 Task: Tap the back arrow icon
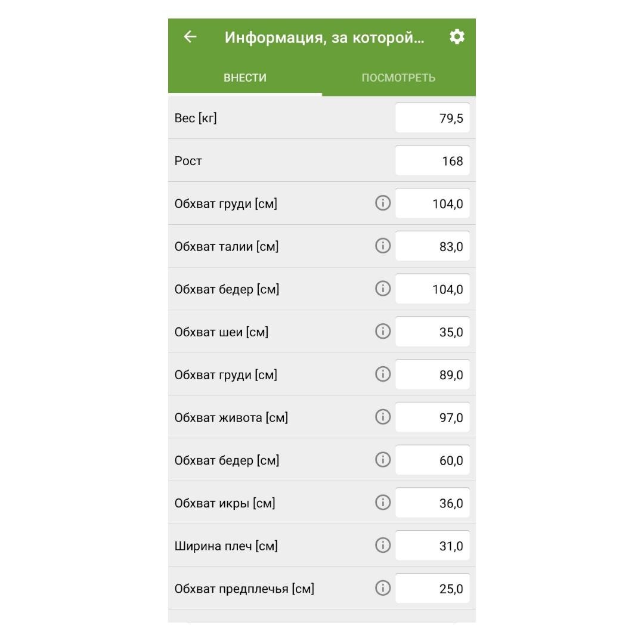point(190,37)
